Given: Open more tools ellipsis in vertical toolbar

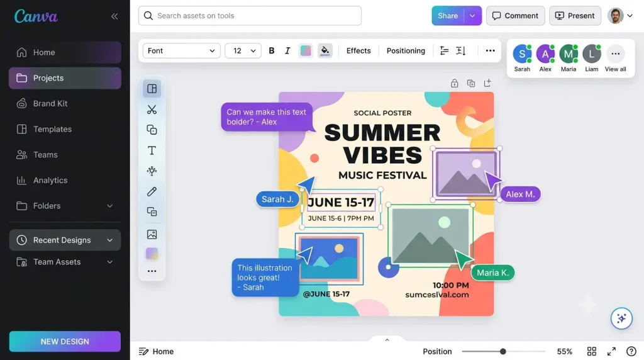Looking at the screenshot, I should (x=152, y=271).
